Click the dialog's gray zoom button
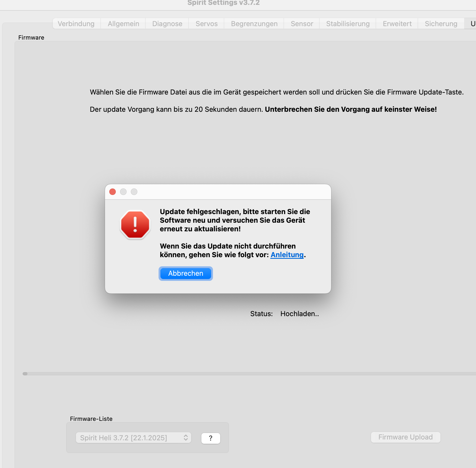Image resolution: width=476 pixels, height=468 pixels. 134,192
